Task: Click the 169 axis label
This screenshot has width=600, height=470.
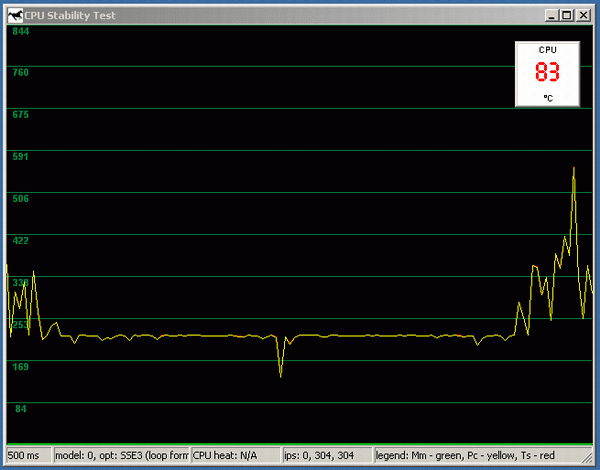Action: click(x=20, y=366)
